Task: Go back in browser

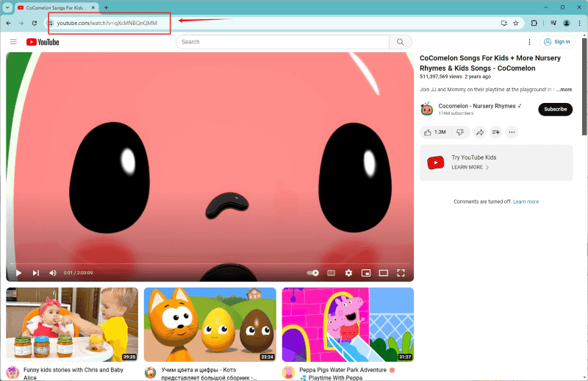Action: tap(8, 23)
